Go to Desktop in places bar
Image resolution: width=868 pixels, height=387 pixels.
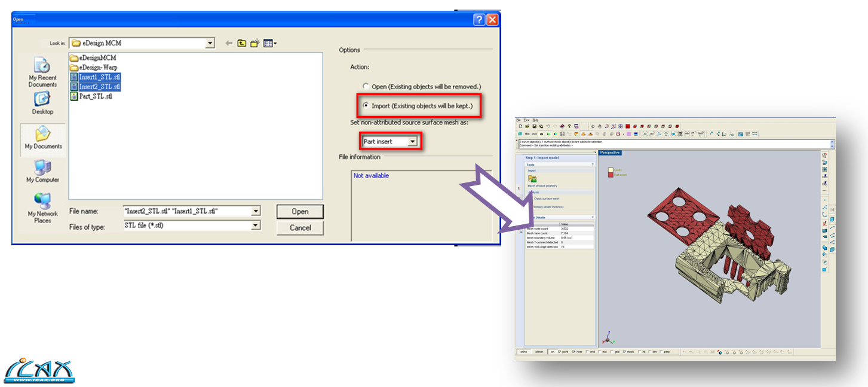click(x=42, y=103)
